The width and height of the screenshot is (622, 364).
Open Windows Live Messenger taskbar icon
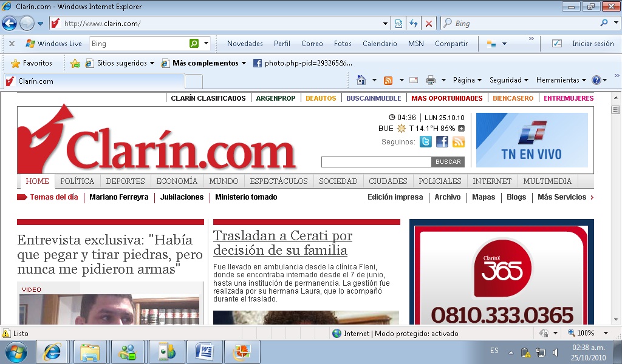pyautogui.click(x=128, y=352)
